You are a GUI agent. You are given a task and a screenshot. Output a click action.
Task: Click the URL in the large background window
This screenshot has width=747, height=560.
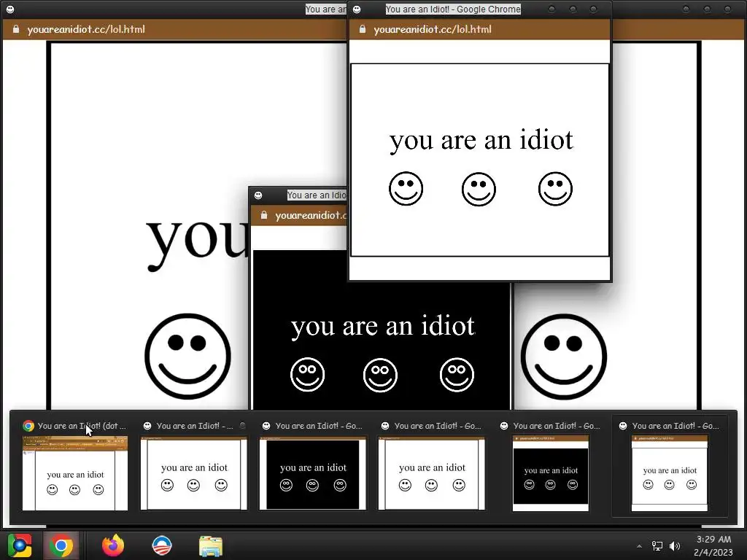click(x=86, y=29)
